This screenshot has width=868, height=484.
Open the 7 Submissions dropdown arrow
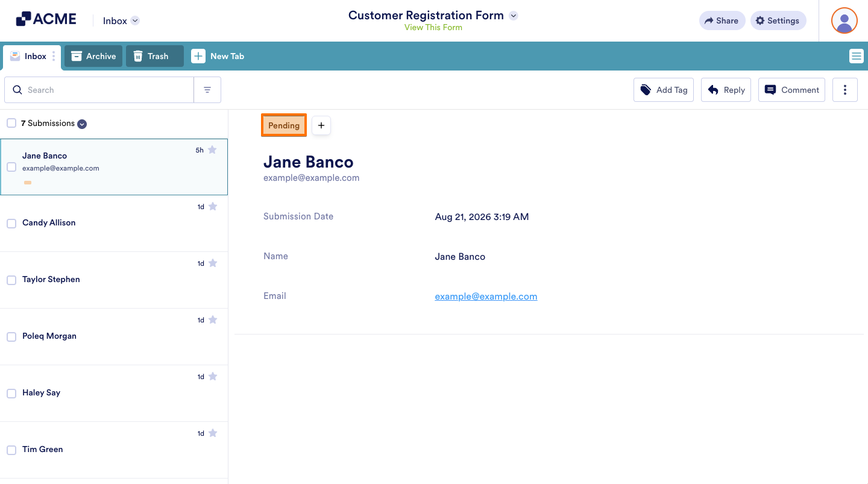82,124
